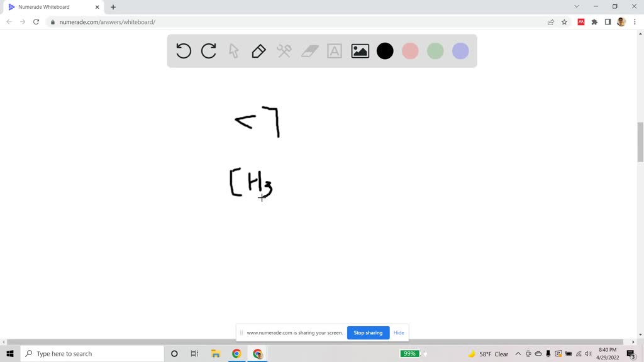
Task: Open a new browser tab
Action: (113, 7)
